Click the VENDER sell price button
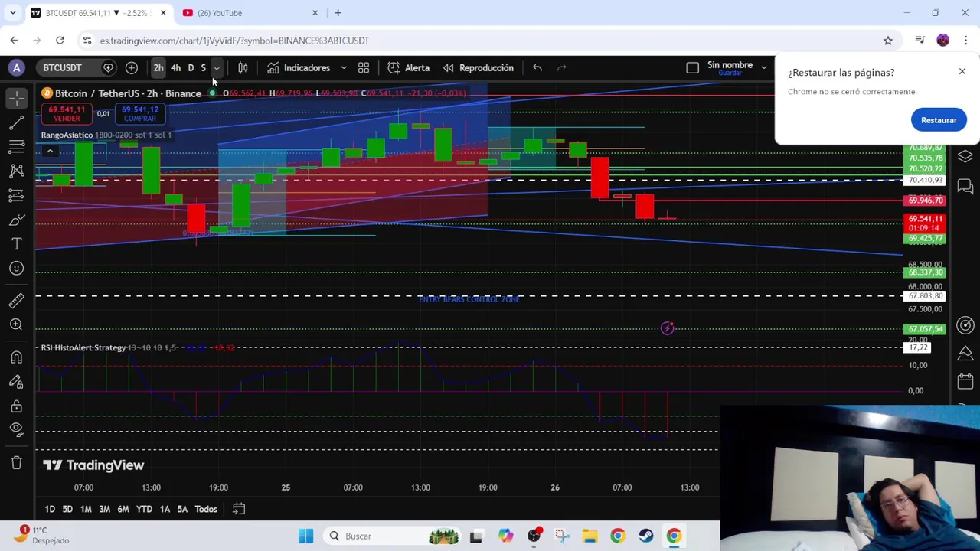The height and width of the screenshot is (551, 980). tap(67, 114)
